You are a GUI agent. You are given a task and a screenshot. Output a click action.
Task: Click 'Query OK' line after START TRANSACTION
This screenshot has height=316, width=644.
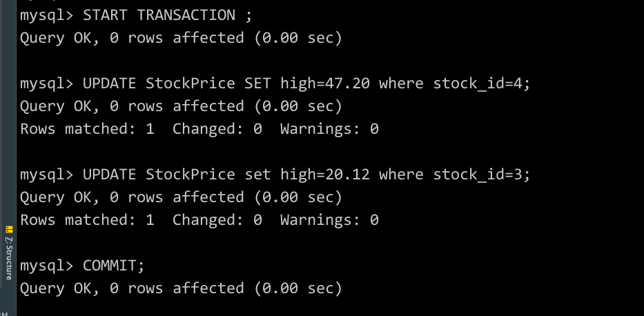tap(181, 38)
